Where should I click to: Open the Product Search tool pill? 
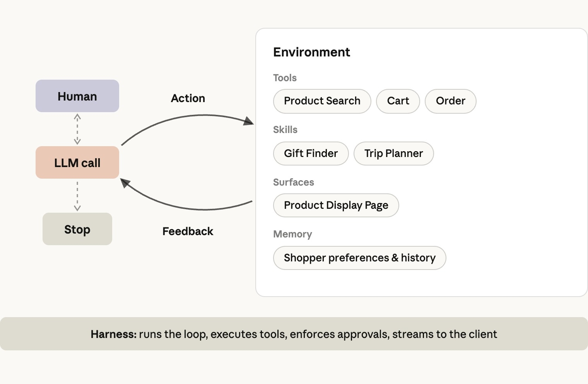pos(322,101)
